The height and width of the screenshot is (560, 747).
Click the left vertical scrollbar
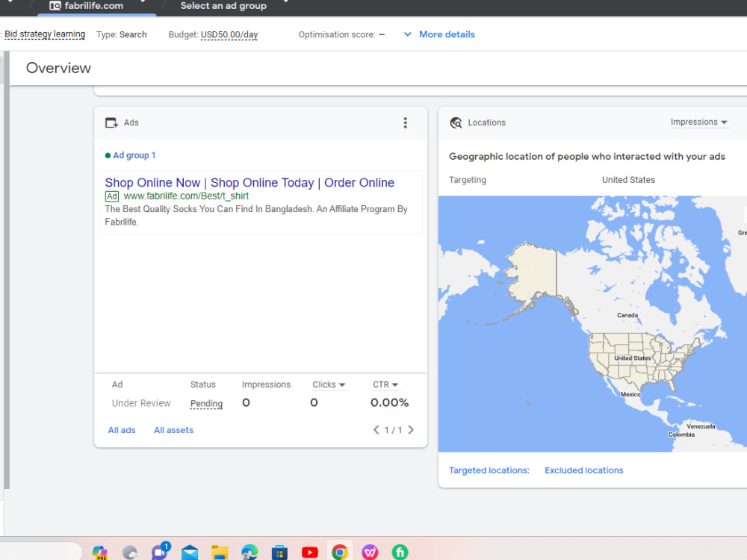(x=7, y=270)
